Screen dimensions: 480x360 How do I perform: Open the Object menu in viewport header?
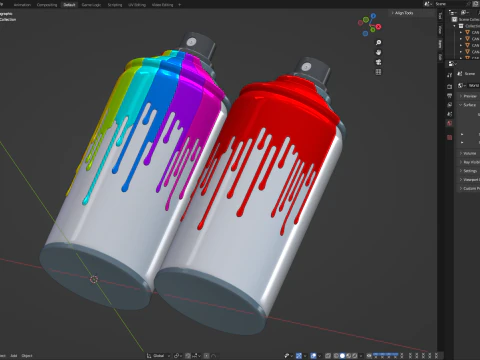pyautogui.click(x=27, y=356)
